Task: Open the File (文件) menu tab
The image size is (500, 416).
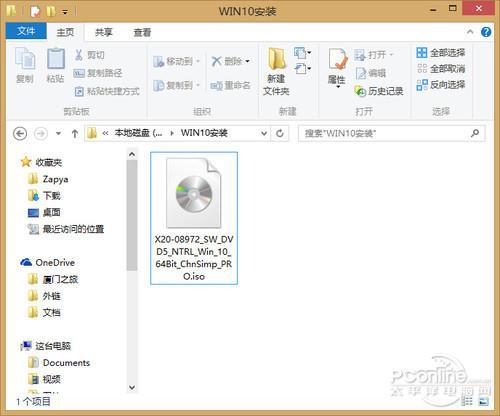Action: coord(26,31)
